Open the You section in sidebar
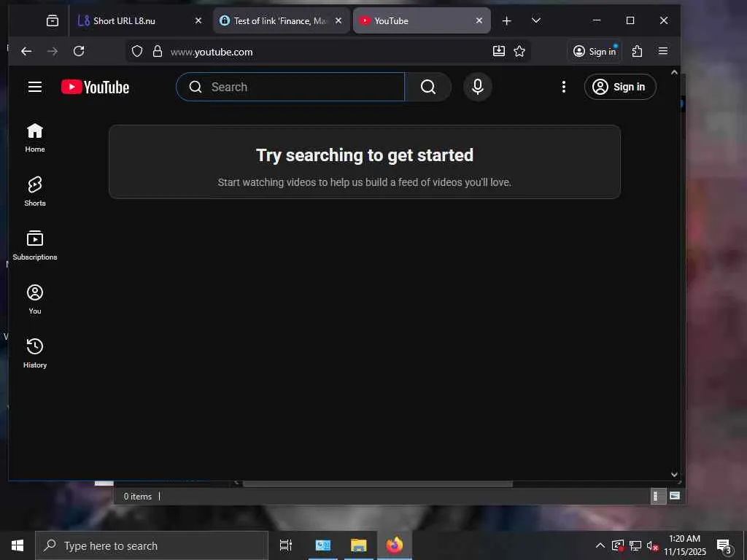 tap(35, 299)
